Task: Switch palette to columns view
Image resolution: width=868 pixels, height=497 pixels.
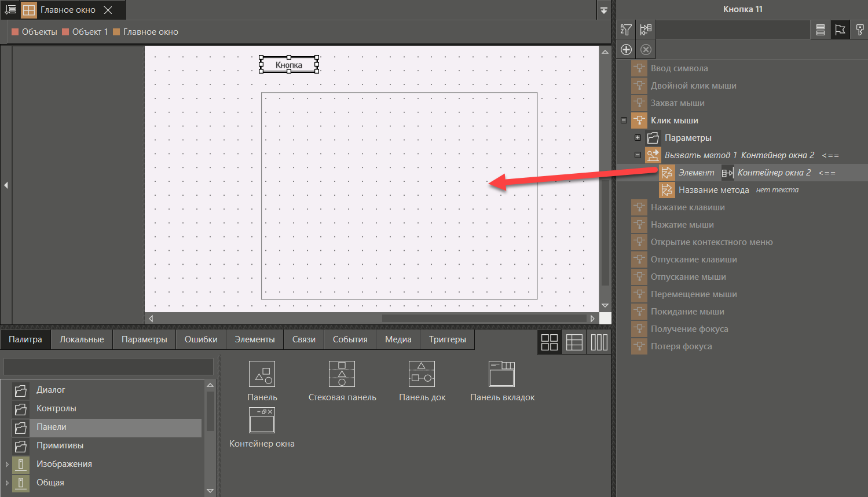Action: (599, 342)
